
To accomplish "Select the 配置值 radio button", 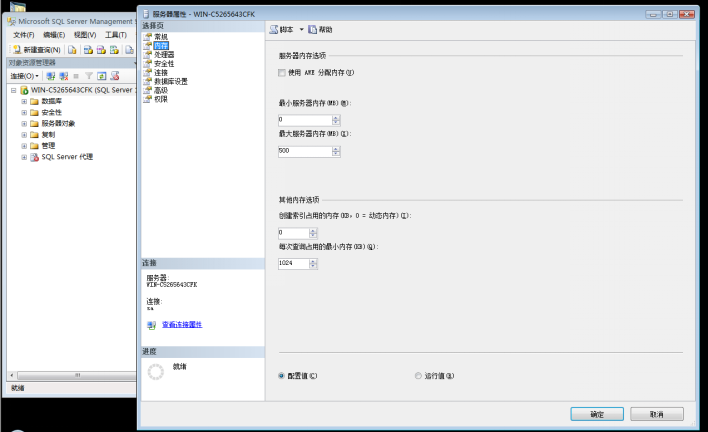I will coord(281,376).
